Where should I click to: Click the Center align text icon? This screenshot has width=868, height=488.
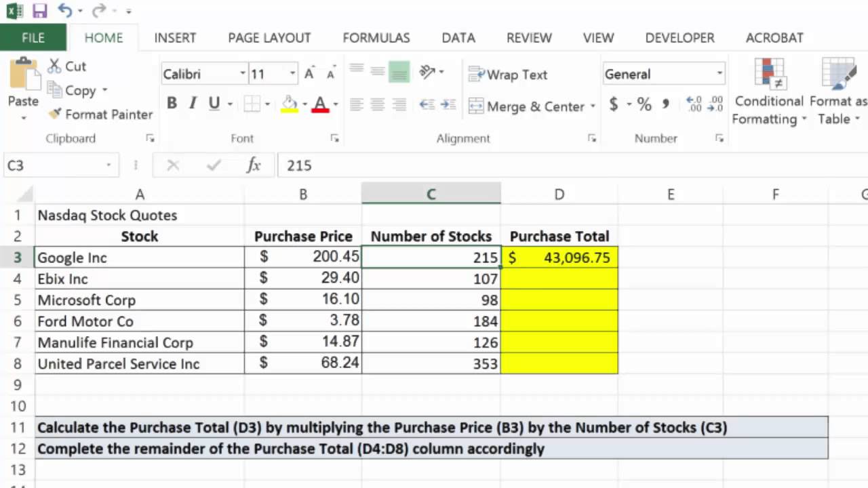tap(378, 105)
